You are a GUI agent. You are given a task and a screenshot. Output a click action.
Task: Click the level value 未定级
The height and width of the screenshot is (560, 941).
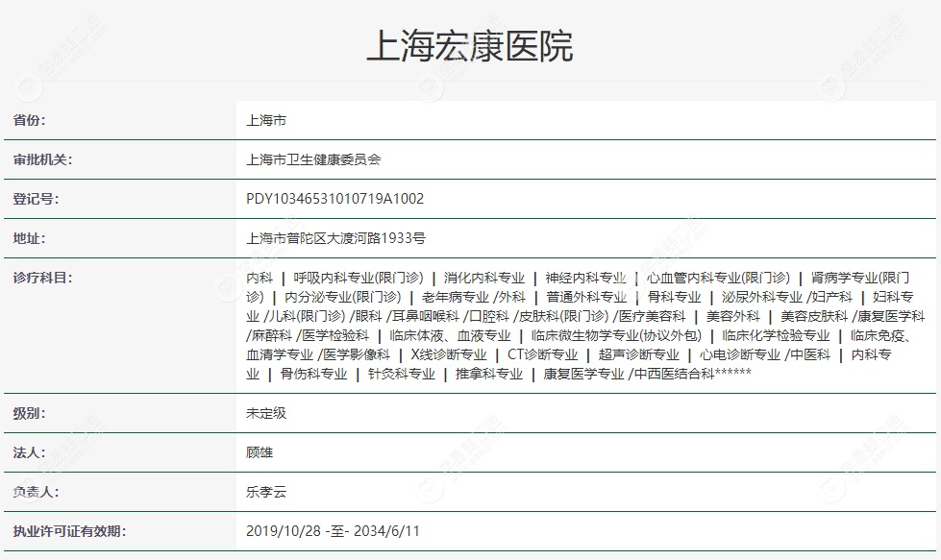click(x=266, y=413)
